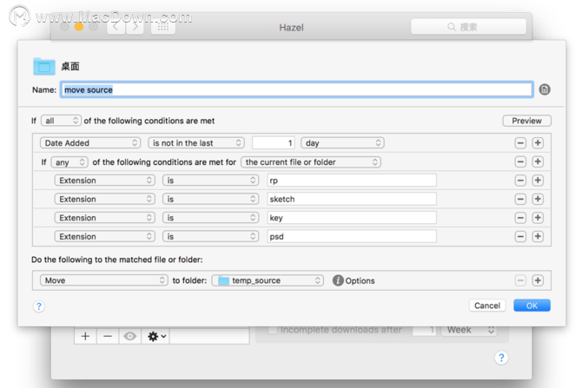Open the nested 'any' match dropdown

pyautogui.click(x=69, y=162)
